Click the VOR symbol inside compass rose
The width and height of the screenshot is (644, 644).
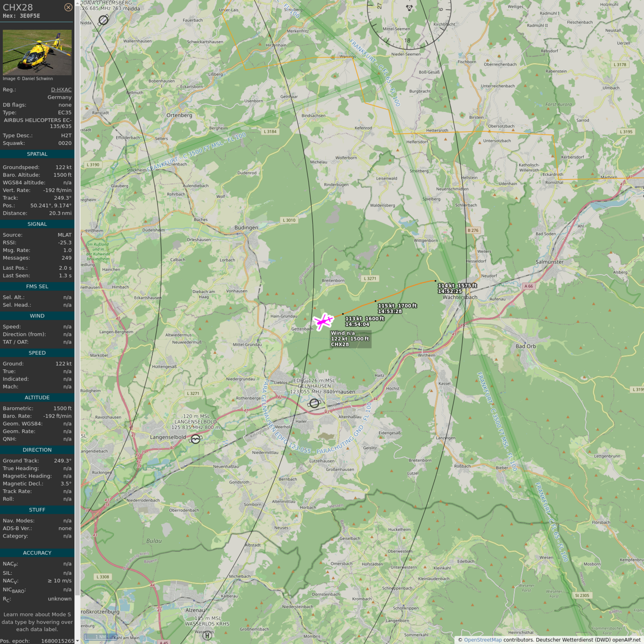coord(409,8)
